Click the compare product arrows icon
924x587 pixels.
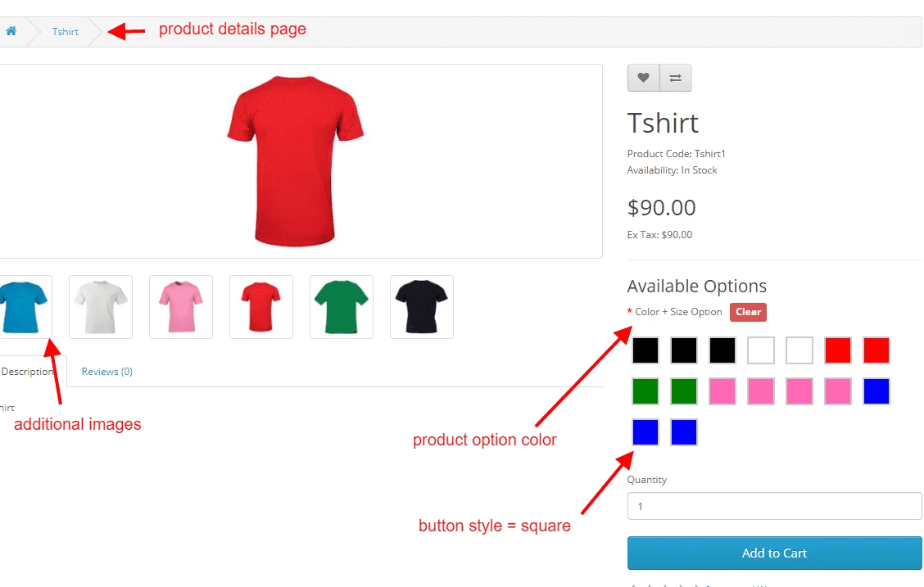pyautogui.click(x=676, y=78)
